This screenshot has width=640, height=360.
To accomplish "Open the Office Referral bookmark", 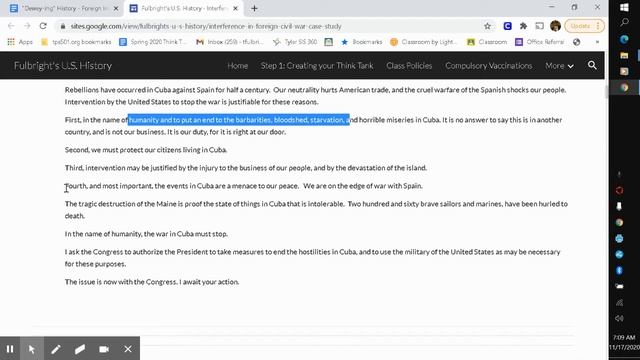I will pos(540,42).
